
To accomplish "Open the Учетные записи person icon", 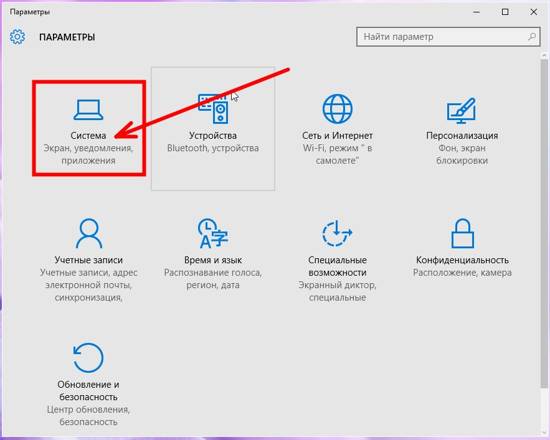I will pos(89,233).
